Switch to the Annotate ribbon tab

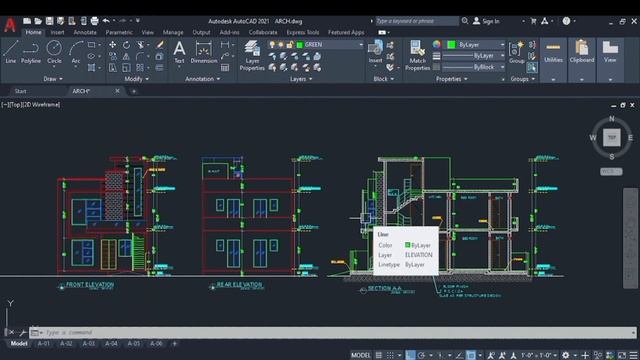85,32
